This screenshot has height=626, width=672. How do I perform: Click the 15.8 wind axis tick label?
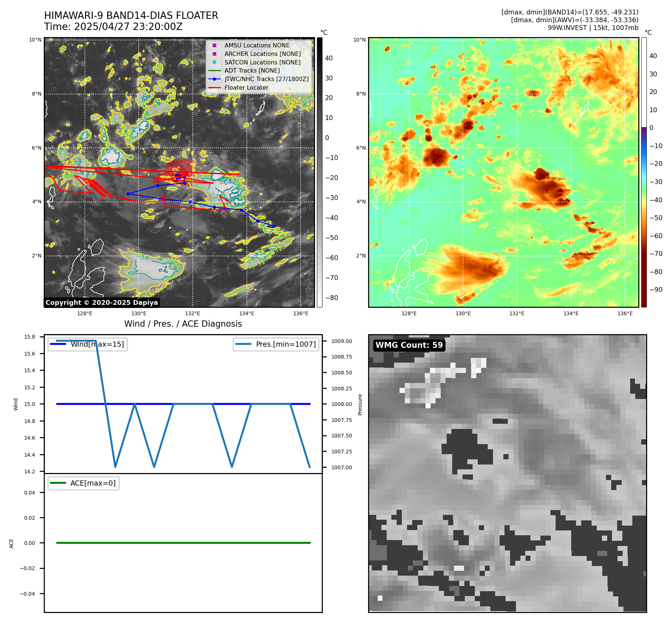coord(30,337)
